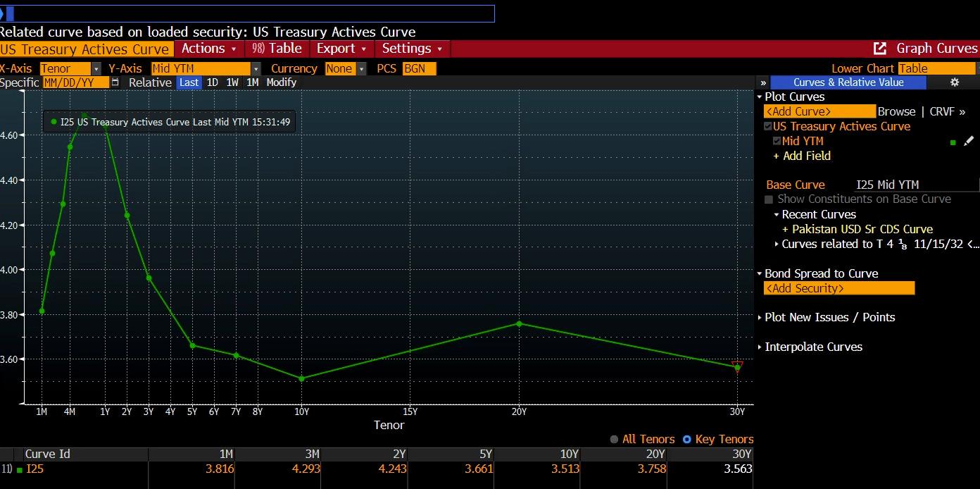
Task: Open the 98) Table view
Action: pyautogui.click(x=277, y=49)
